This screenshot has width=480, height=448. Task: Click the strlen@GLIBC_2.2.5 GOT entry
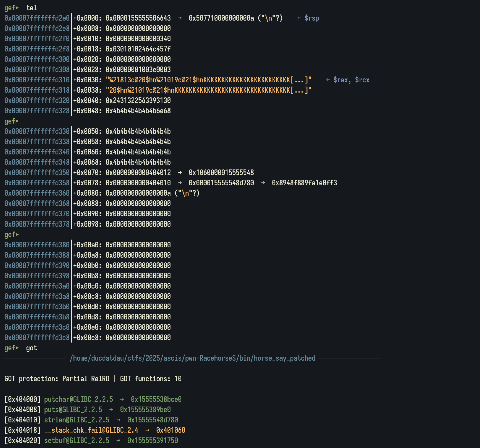(x=76, y=420)
